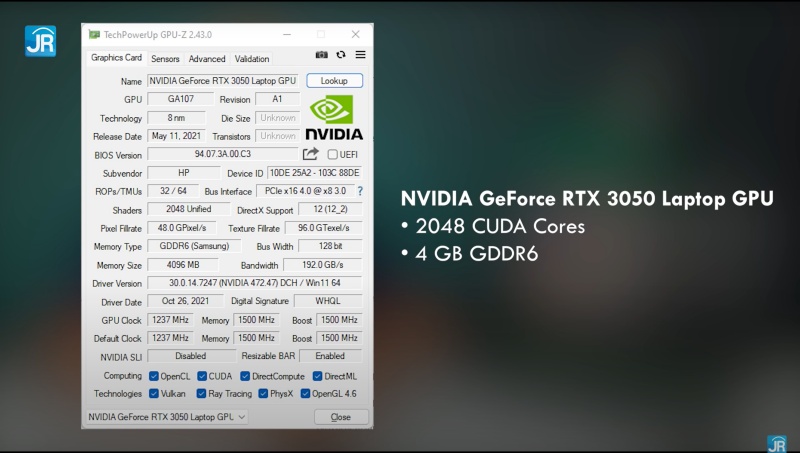Switch to the Sensors tab
This screenshot has width=800, height=453.
[165, 59]
